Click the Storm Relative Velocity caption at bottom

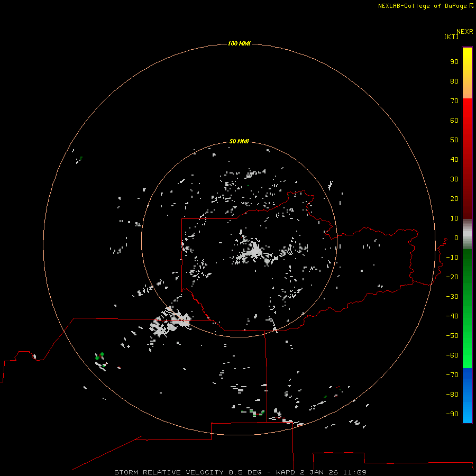240,472
